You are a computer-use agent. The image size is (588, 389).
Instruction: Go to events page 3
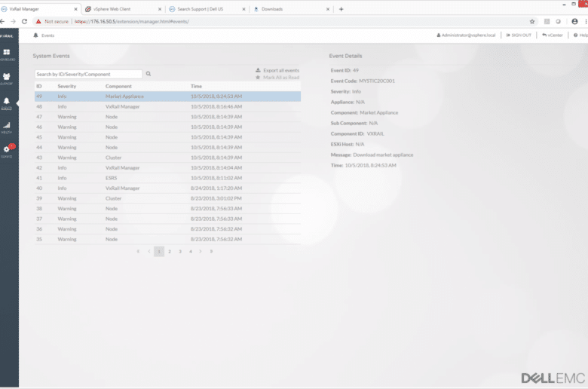tap(180, 251)
